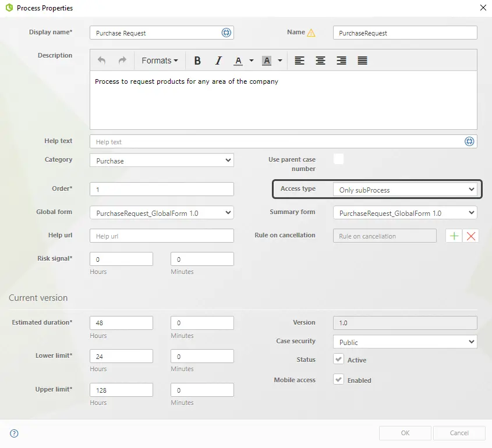Viewport: 492px width, 448px height.
Task: Click the undo arrow in description toolbar
Action: (101, 60)
